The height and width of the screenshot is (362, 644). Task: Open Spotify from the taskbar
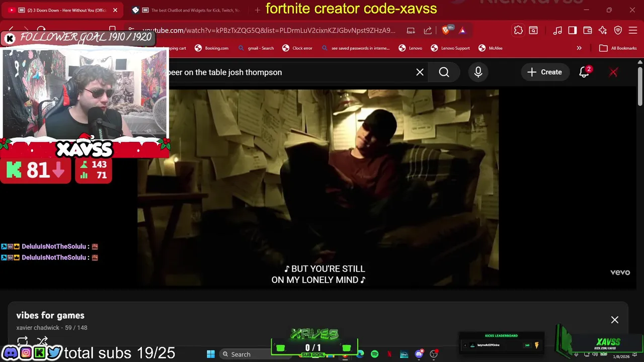tap(375, 354)
